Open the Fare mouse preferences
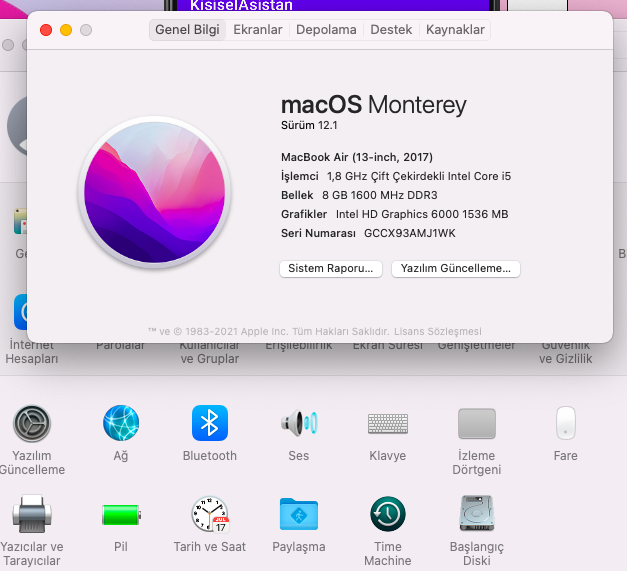 [565, 423]
